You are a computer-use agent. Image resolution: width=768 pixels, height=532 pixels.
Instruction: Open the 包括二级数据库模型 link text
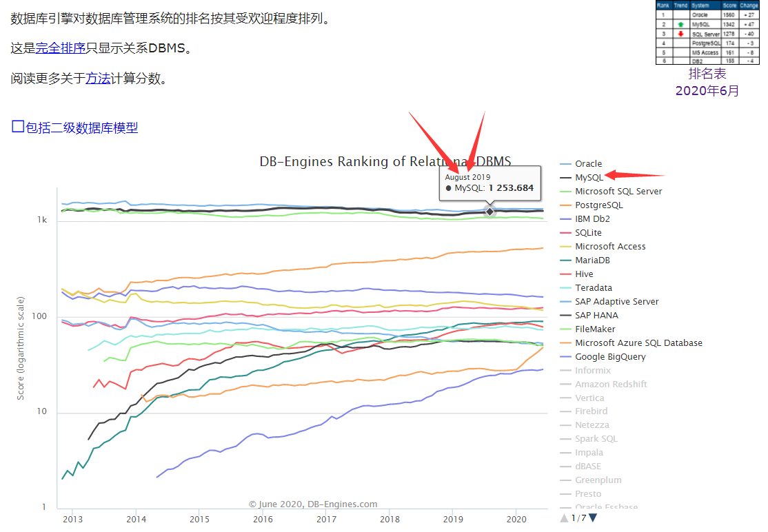[x=82, y=127]
